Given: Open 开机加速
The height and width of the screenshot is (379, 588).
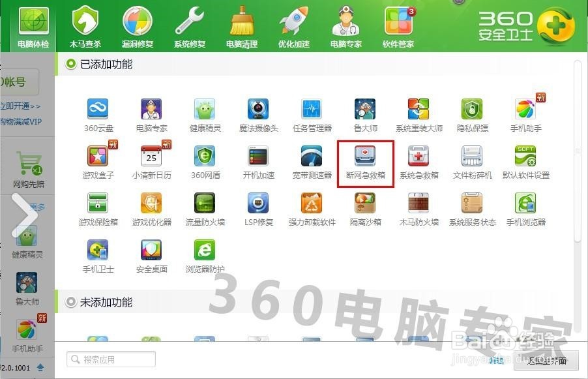Looking at the screenshot, I should (x=258, y=162).
